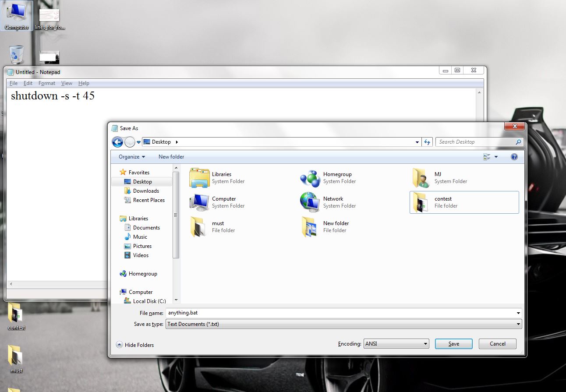
Task: Open the Save as type dropdown
Action: point(518,324)
